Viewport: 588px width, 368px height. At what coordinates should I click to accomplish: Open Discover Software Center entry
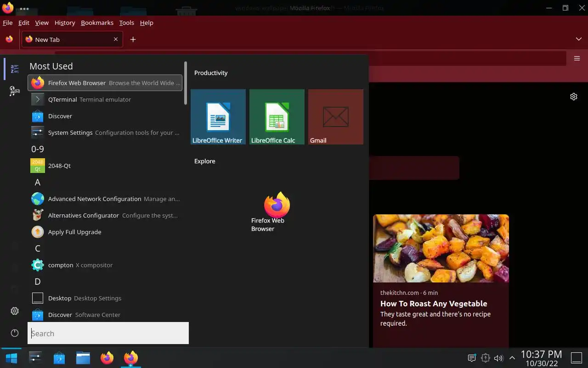click(x=105, y=315)
